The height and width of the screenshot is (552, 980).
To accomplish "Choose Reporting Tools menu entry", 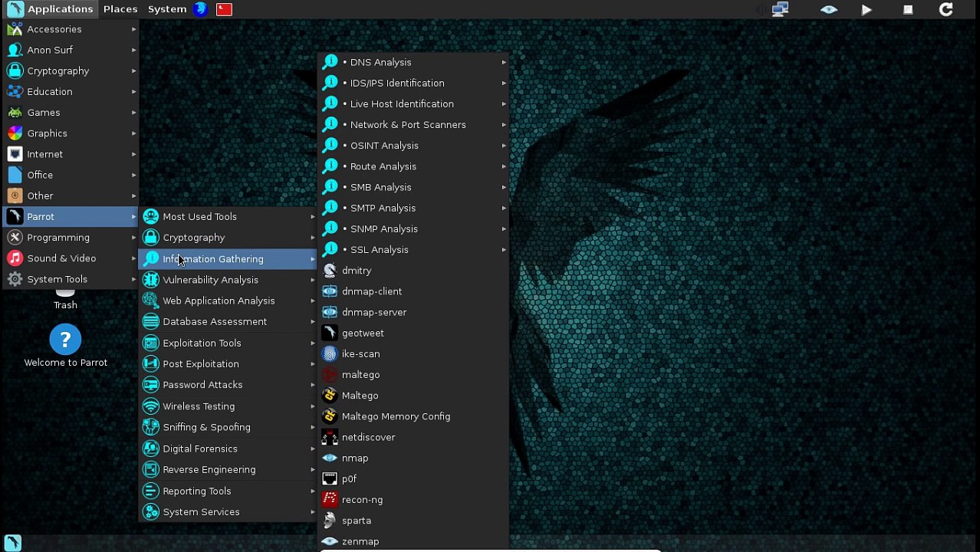I will click(228, 491).
